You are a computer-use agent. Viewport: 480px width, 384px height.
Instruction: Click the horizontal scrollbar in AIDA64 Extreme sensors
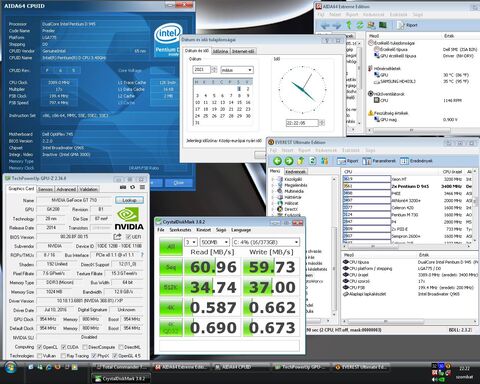click(412, 130)
